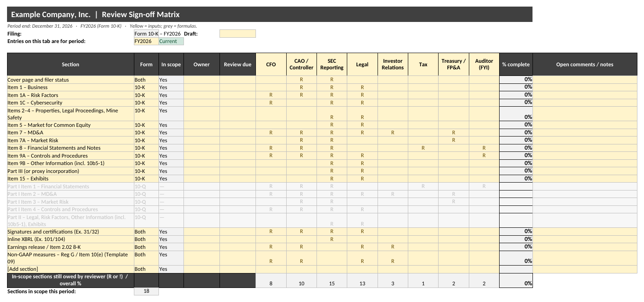Click 'Sections in scope this period:' label

(x=42, y=291)
